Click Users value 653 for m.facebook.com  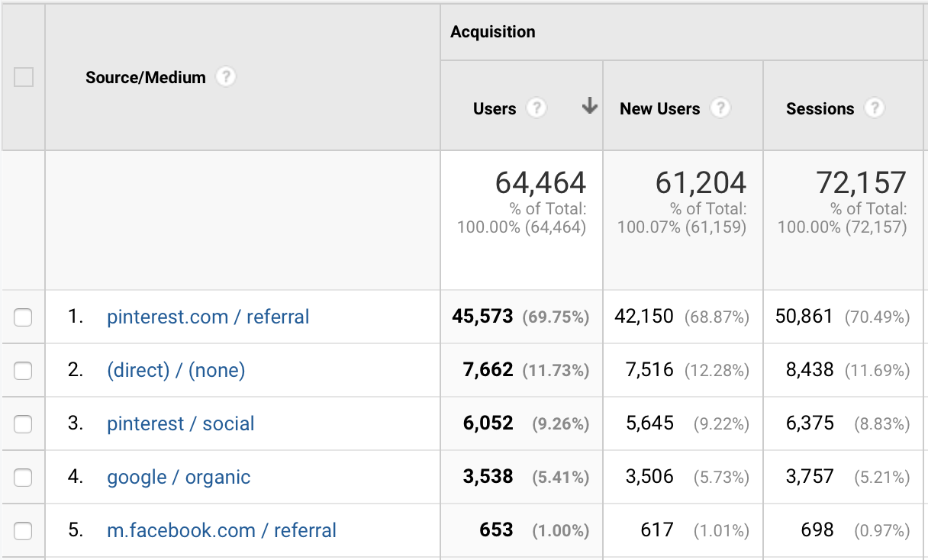tap(498, 530)
